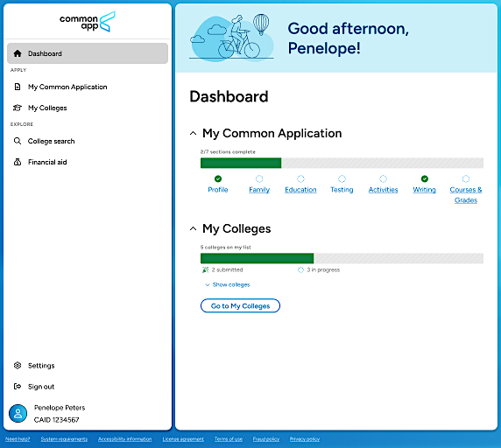The image size is (501, 448).
Task: Collapse the My Colleges section chevron
Action: 193,228
